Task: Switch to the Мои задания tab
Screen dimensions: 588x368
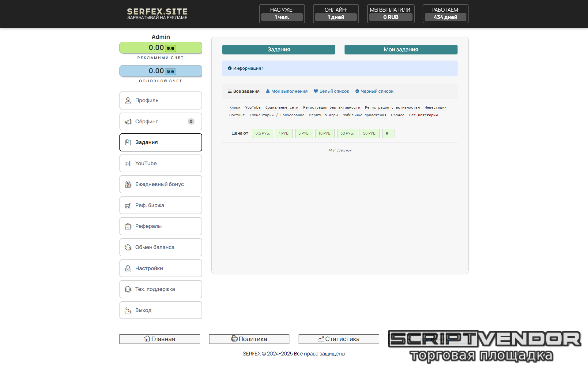Action: tap(401, 50)
